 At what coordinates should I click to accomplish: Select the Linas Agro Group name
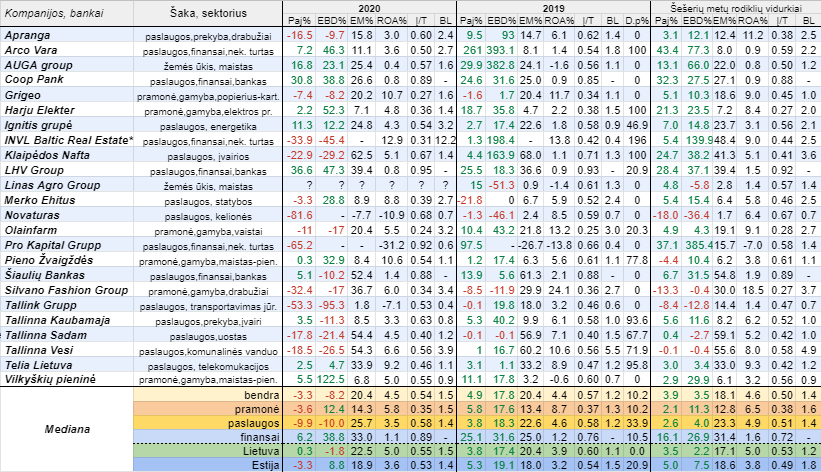[52, 185]
